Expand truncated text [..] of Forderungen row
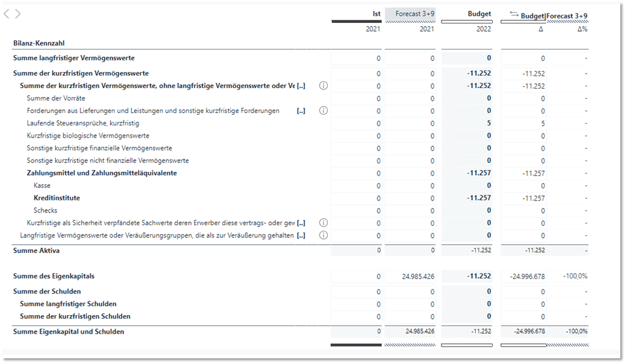 click(x=301, y=111)
